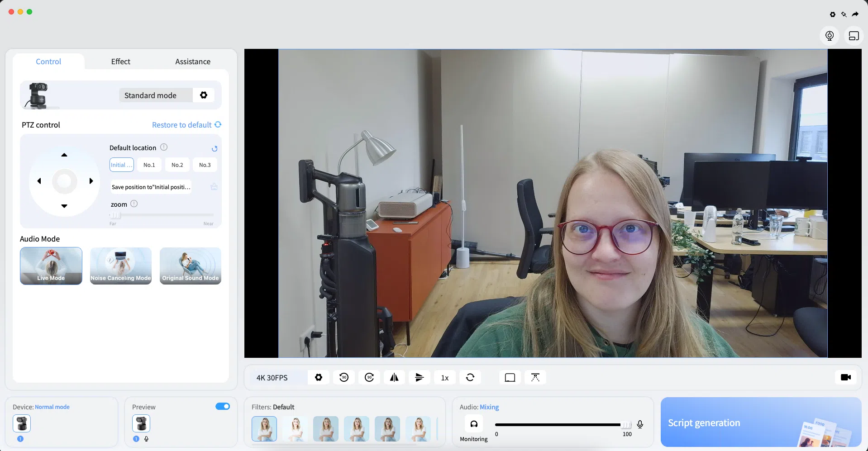Click the headphone Monitoring icon
868x451 pixels.
[x=474, y=424]
